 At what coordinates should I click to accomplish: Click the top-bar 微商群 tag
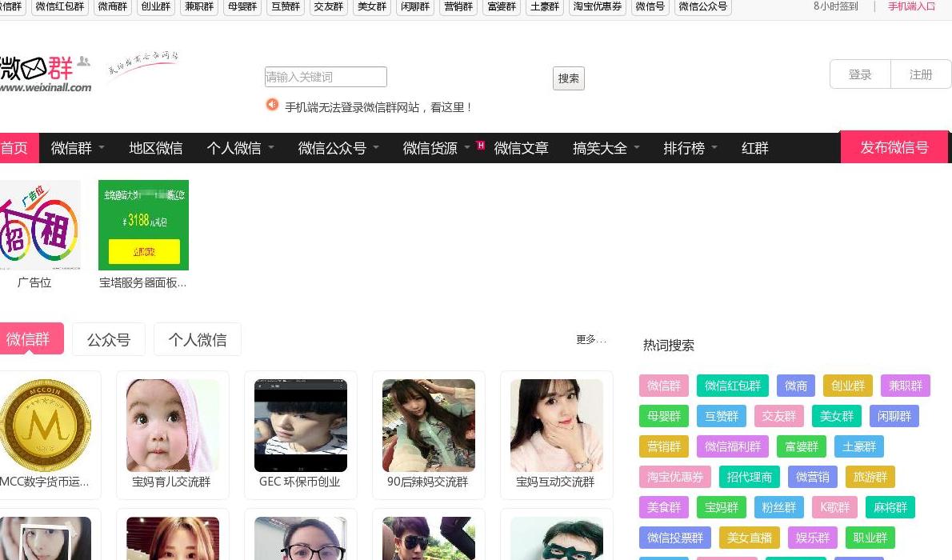pos(112,6)
